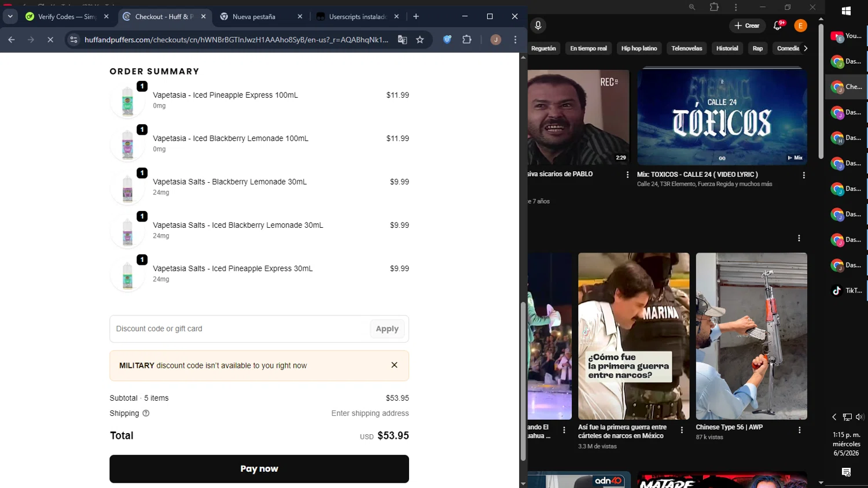The width and height of the screenshot is (868, 488).
Task: Open options menu for Chinese Type 56 | AWP
Action: click(x=800, y=430)
